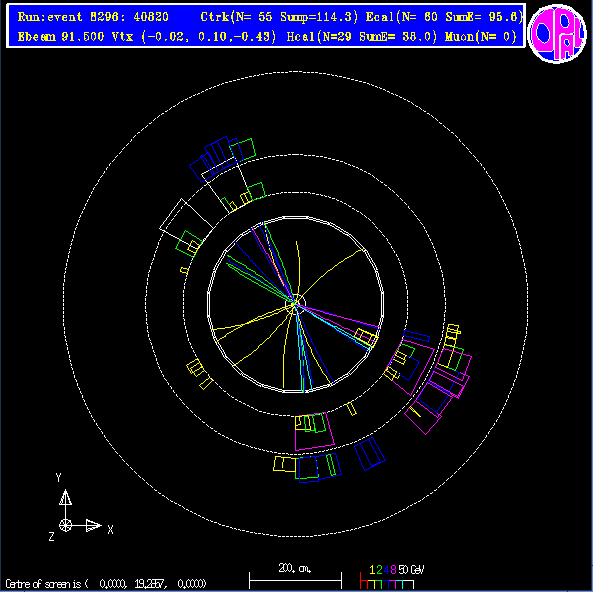Click the 200 cm scale bar
Viewport: 593px width, 592px height.
coord(295,580)
